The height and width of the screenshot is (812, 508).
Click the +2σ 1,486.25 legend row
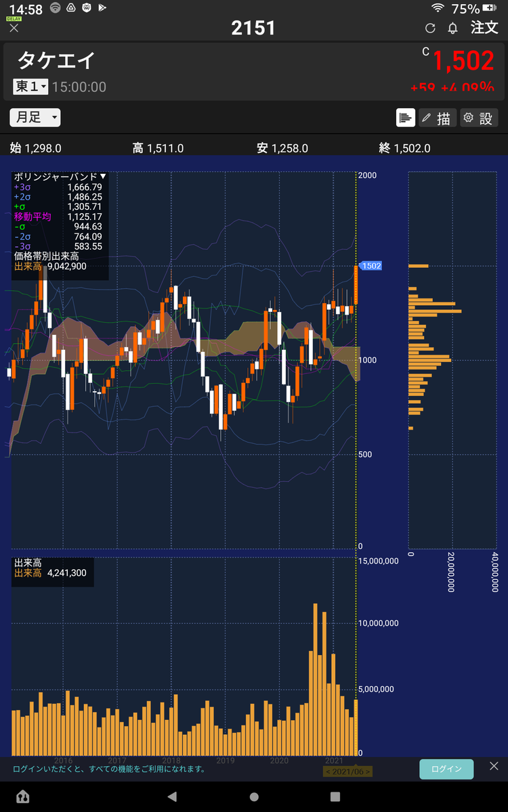tap(58, 196)
